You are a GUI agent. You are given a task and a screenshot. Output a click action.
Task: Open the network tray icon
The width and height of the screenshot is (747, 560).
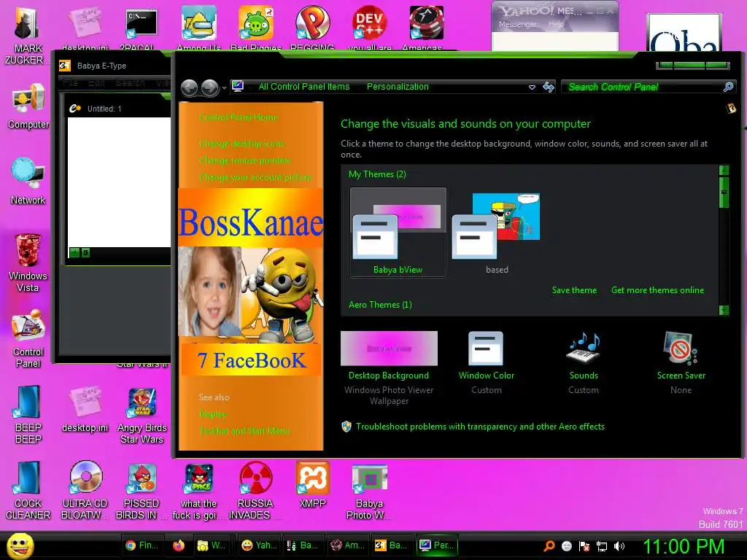click(602, 546)
